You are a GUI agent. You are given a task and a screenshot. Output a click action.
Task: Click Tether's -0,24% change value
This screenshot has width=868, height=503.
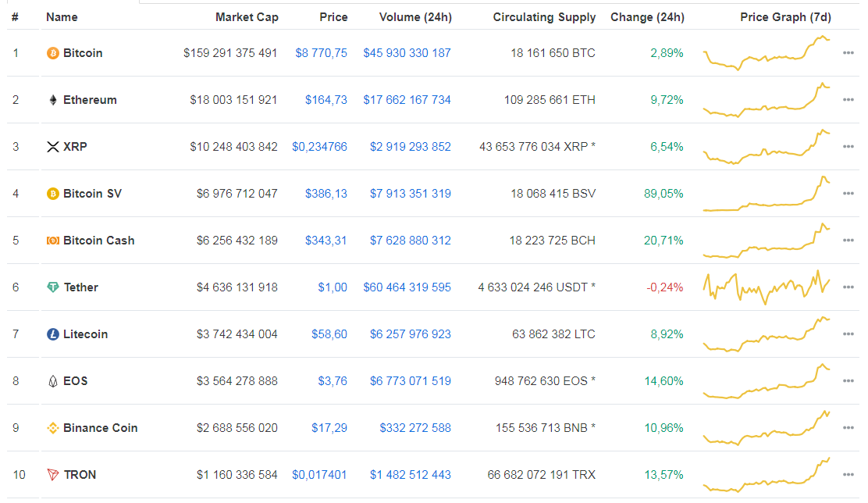point(665,287)
